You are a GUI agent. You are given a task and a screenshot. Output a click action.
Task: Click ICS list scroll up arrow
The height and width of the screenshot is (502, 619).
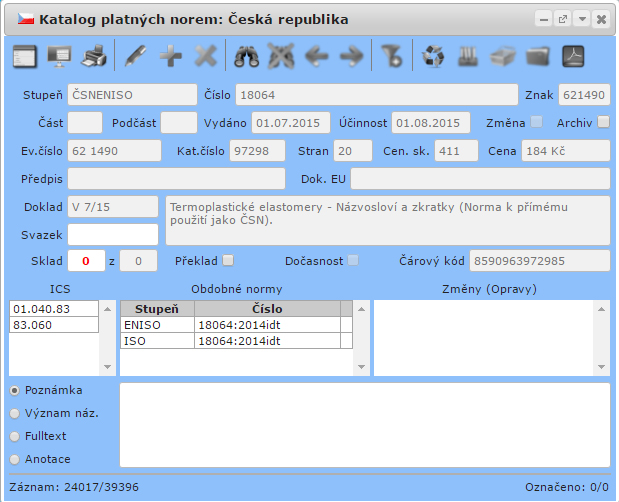[107, 309]
